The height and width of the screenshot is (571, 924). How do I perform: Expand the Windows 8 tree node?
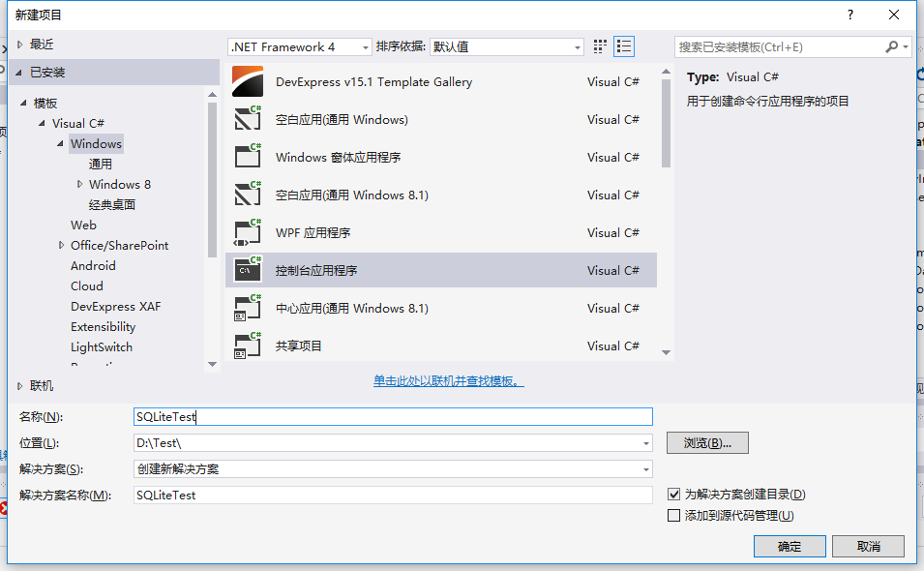pos(79,185)
